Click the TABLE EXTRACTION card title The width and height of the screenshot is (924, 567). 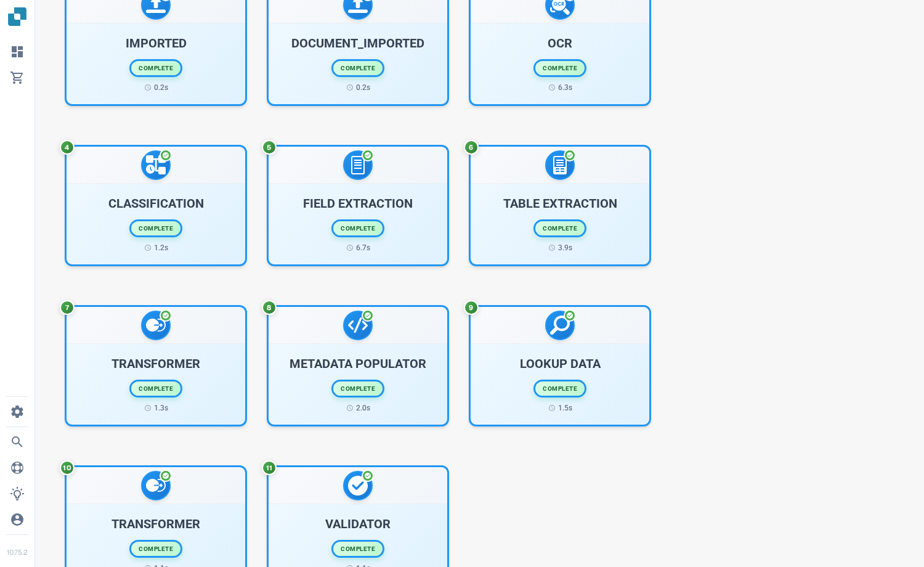(560, 203)
